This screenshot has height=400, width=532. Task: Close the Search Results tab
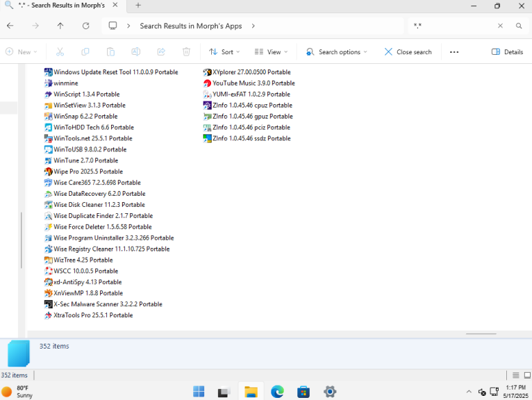click(115, 5)
